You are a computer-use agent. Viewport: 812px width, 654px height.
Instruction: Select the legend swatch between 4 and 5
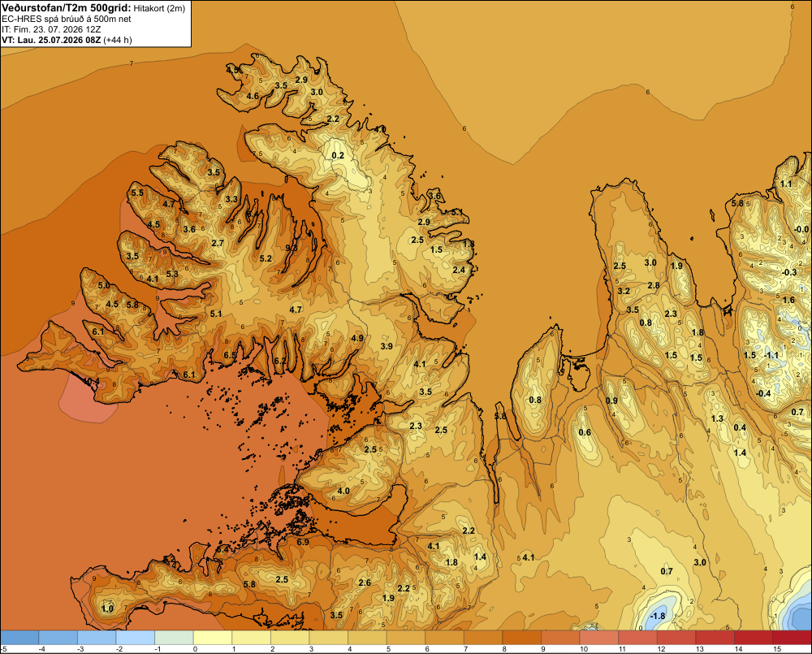367,638
